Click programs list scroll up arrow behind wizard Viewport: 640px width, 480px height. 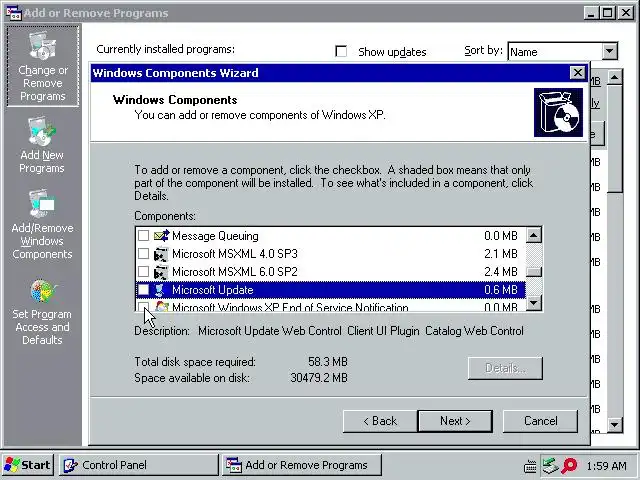tap(615, 77)
